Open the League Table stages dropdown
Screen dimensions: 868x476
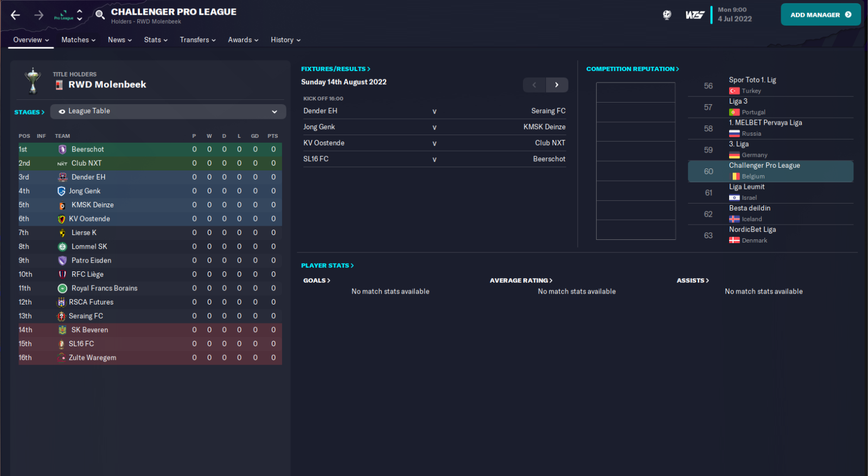point(168,111)
